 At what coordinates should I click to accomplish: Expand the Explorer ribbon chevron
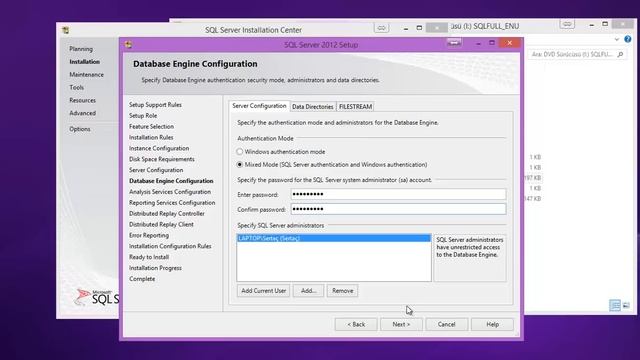[616, 40]
